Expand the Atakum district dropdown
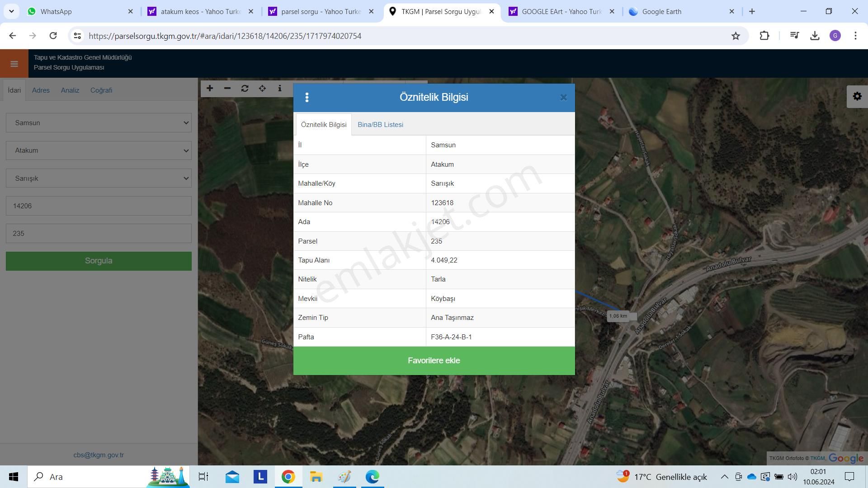 coord(99,150)
